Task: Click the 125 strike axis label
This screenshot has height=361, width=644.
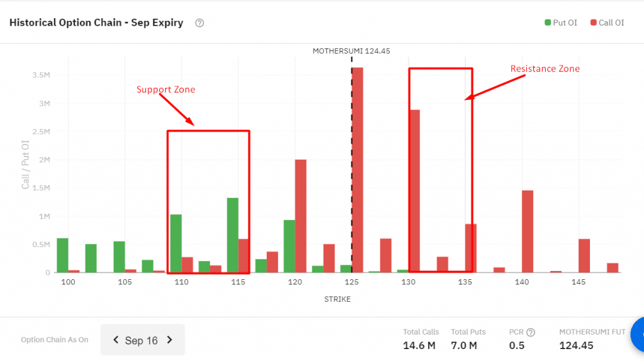Action: click(352, 282)
